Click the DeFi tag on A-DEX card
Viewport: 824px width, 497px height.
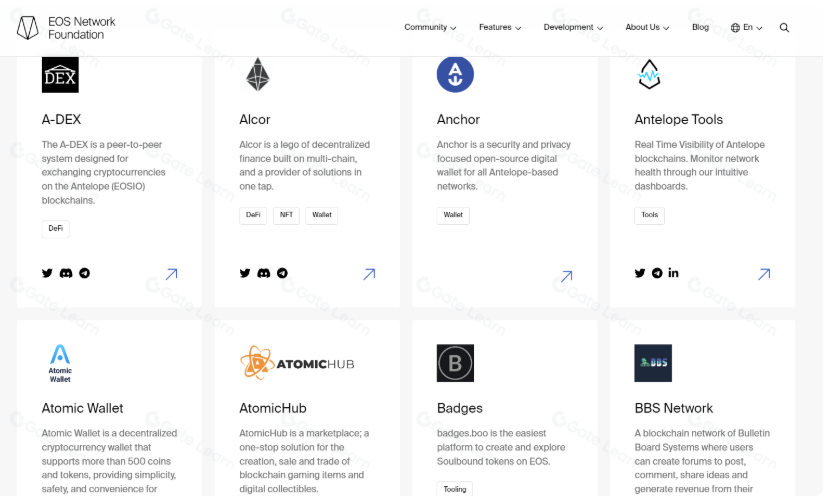[56, 229]
